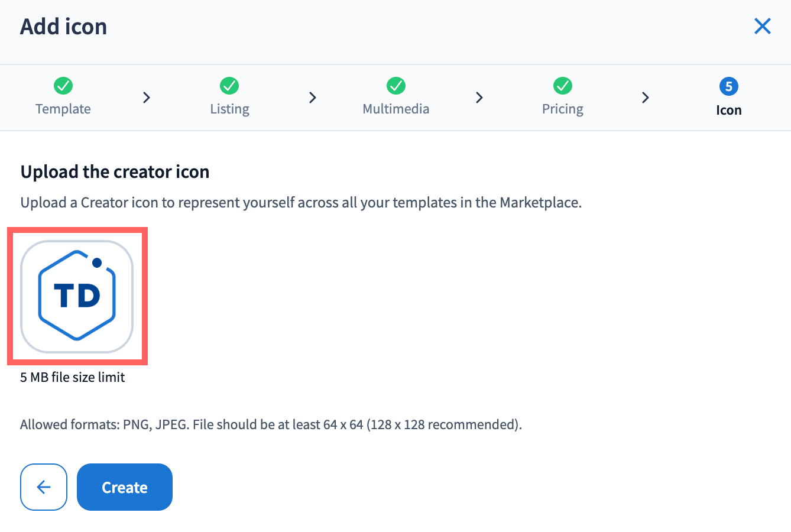Image resolution: width=791 pixels, height=532 pixels.
Task: Click the TD creator icon thumbnail
Action: point(77,296)
